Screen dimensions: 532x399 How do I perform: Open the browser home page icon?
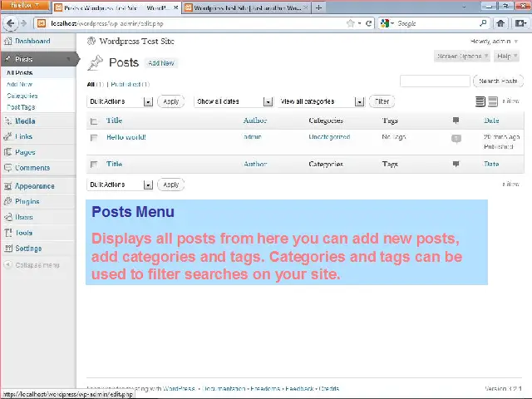tap(500, 23)
